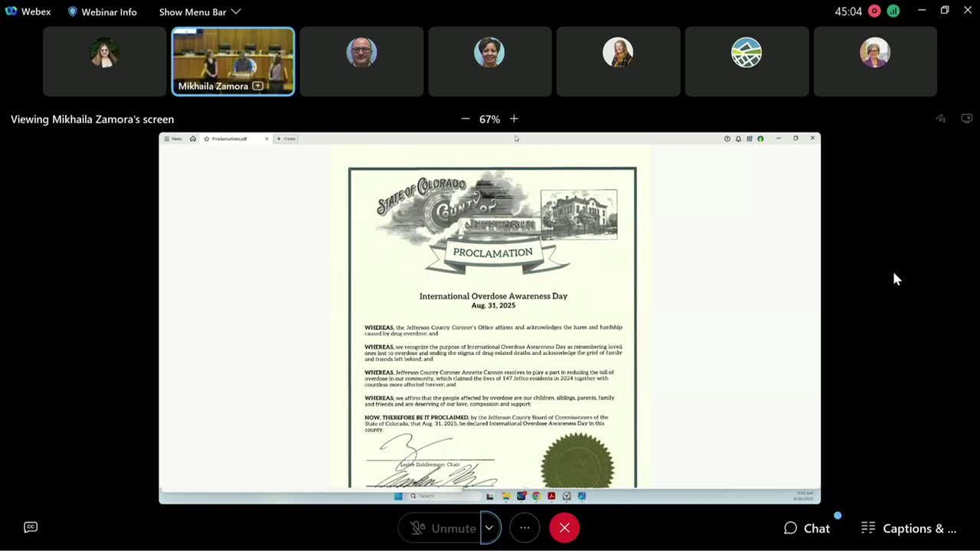This screenshot has height=551, width=980.
Task: Click the chat bubble icon at bottom left
Action: [x=31, y=527]
